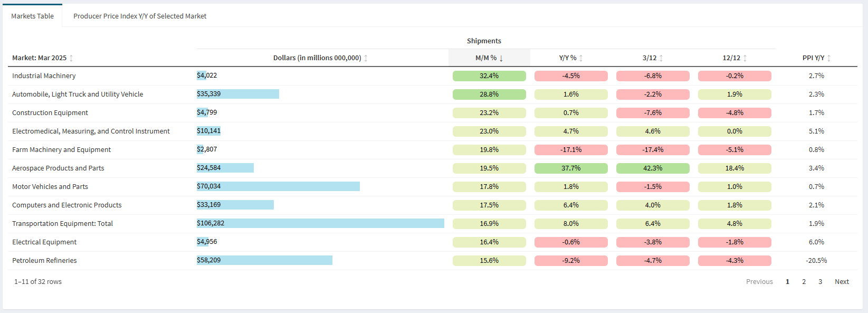Click Industrial Machinery M/M 32.4% cell
This screenshot has width=868, height=313.
[489, 76]
